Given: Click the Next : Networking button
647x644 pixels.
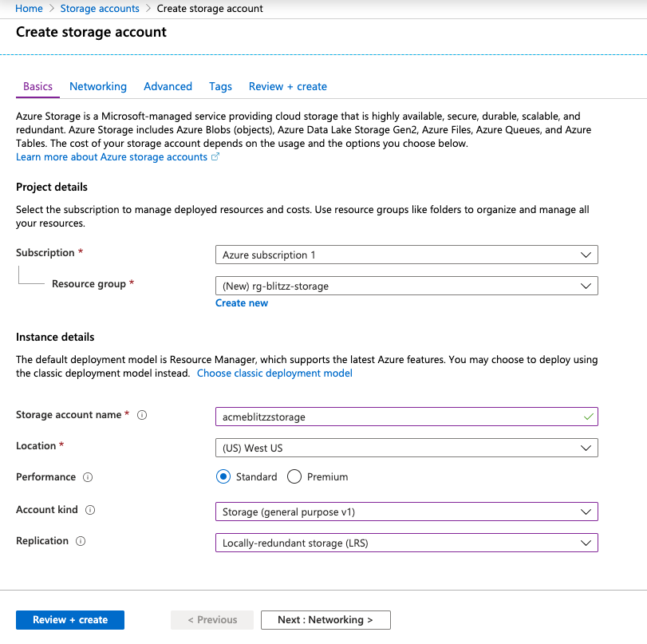Looking at the screenshot, I should (x=325, y=620).
